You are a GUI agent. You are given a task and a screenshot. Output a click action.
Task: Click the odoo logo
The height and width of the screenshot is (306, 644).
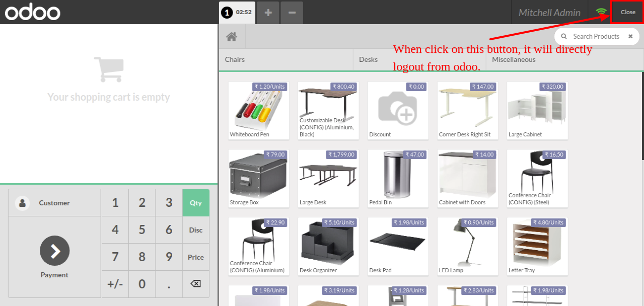[33, 12]
